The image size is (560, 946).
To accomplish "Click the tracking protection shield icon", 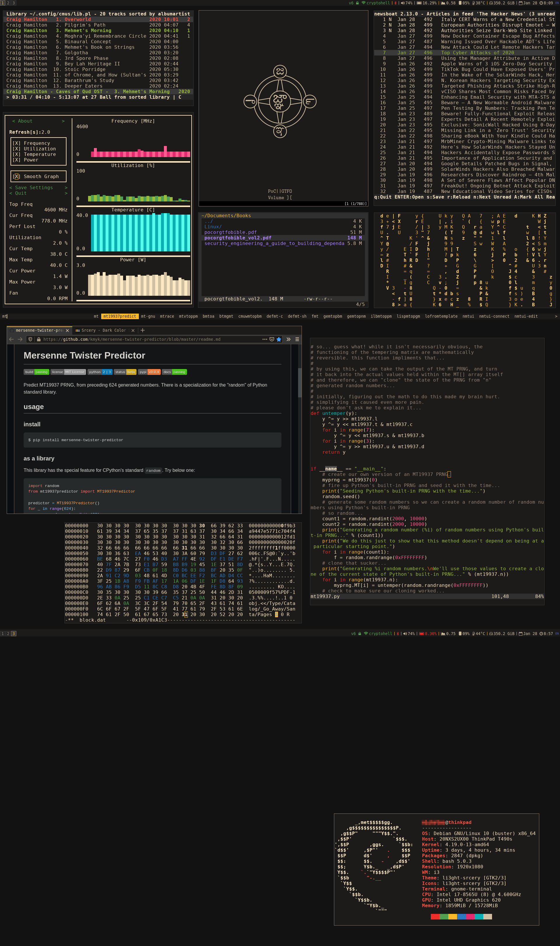I will pyautogui.click(x=31, y=339).
